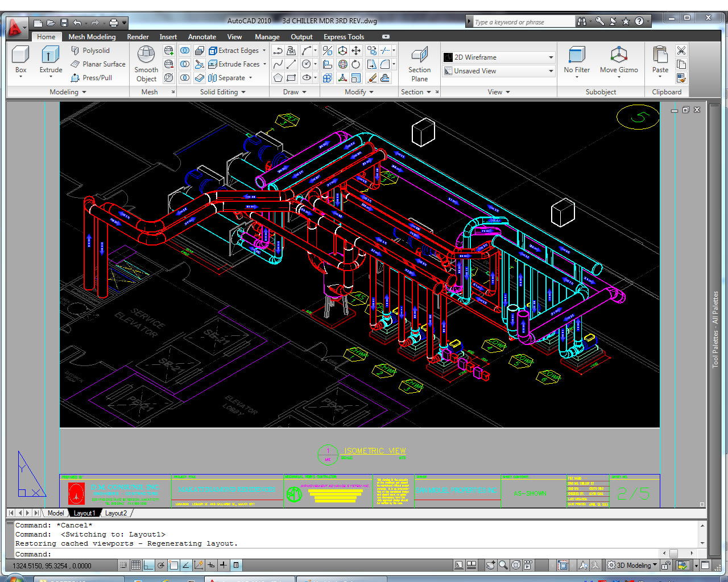
Task: Click the Favorites star icon
Action: (x=626, y=22)
